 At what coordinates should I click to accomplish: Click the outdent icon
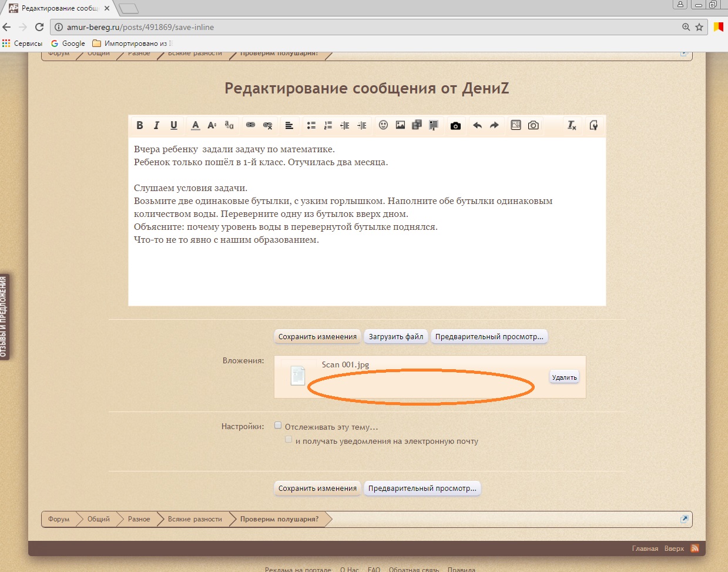coord(345,125)
